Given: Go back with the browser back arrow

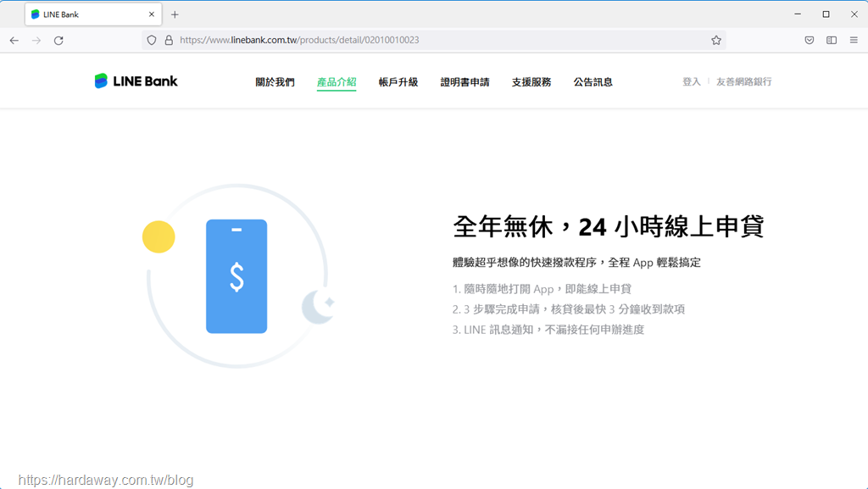Looking at the screenshot, I should point(14,41).
